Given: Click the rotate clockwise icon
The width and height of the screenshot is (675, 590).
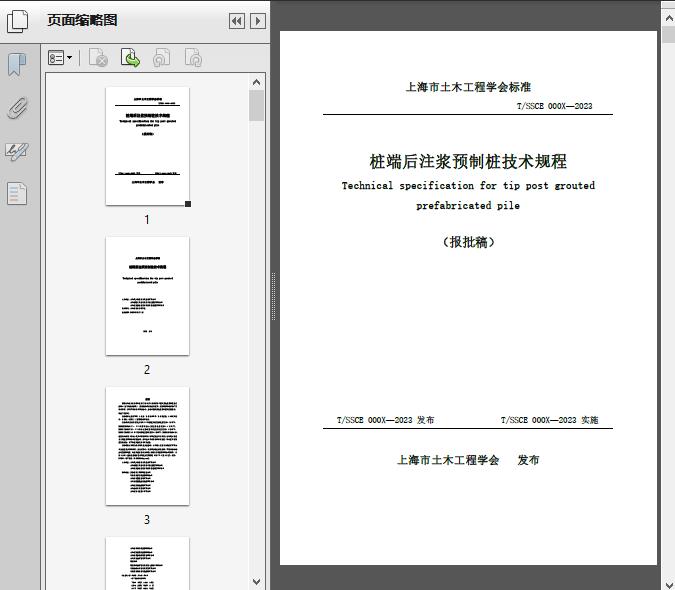Looking at the screenshot, I should click(193, 58).
